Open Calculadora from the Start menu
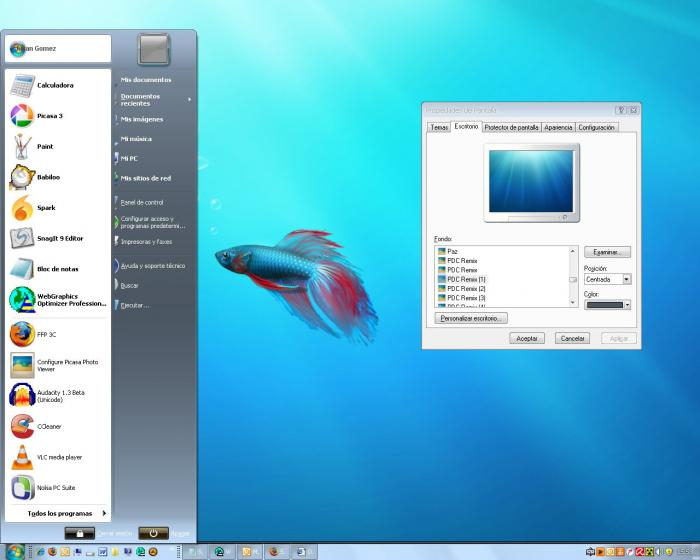 click(x=58, y=85)
